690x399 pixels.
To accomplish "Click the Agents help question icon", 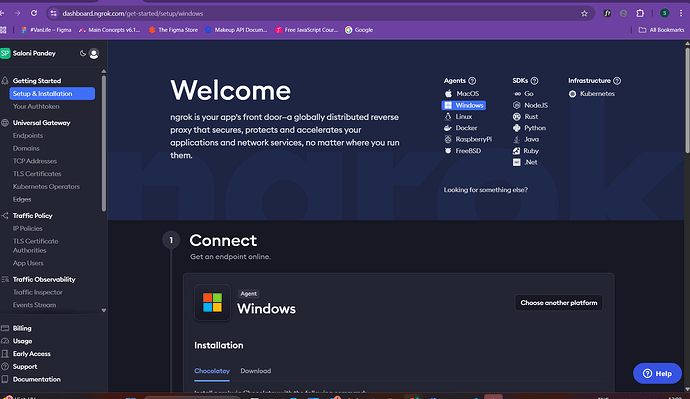I will (472, 81).
